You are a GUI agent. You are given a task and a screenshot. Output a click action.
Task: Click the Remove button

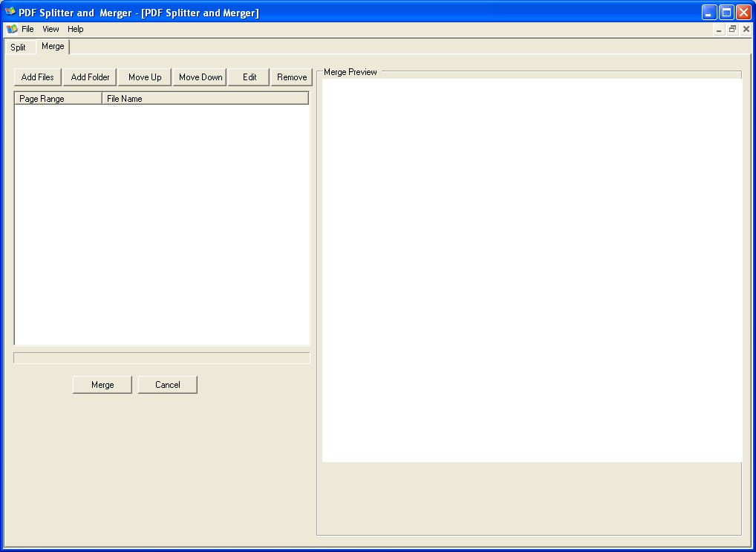click(x=292, y=77)
